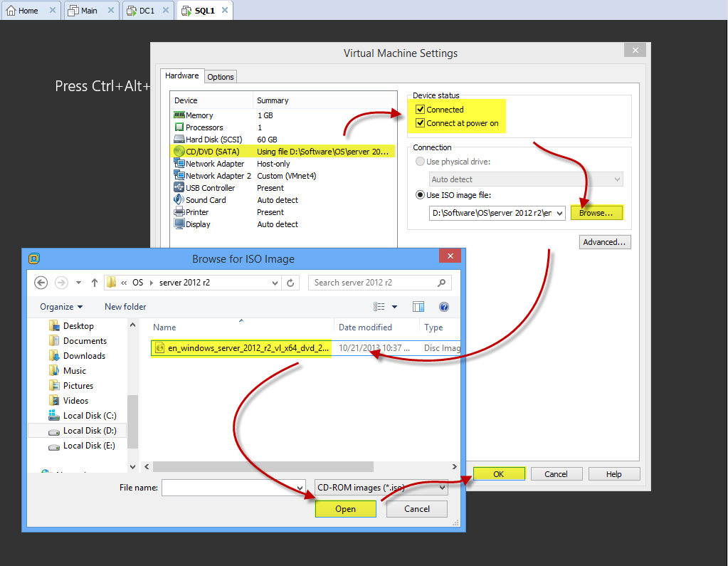
Task: Click Cancel in Virtual Machine Settings
Action: (556, 473)
